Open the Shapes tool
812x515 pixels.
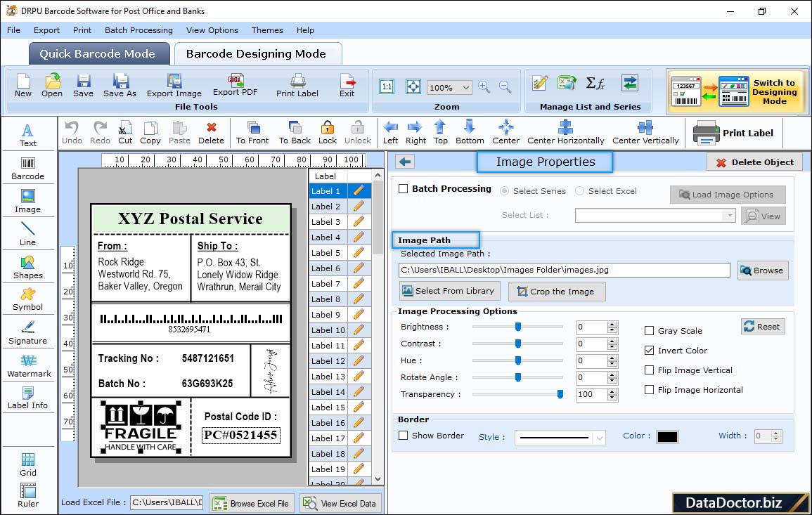coord(28,267)
